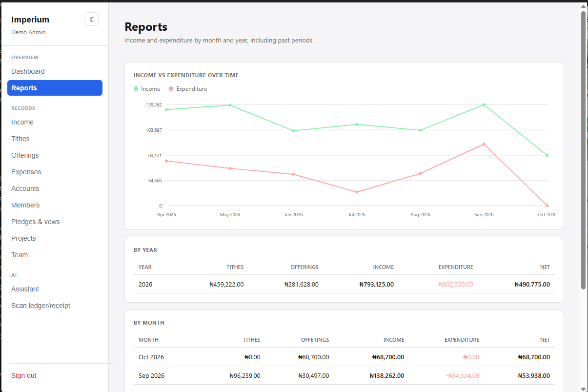Screen dimensions: 588x392
Task: Click yearly offerings ₦281,628.00
Action: [301, 284]
